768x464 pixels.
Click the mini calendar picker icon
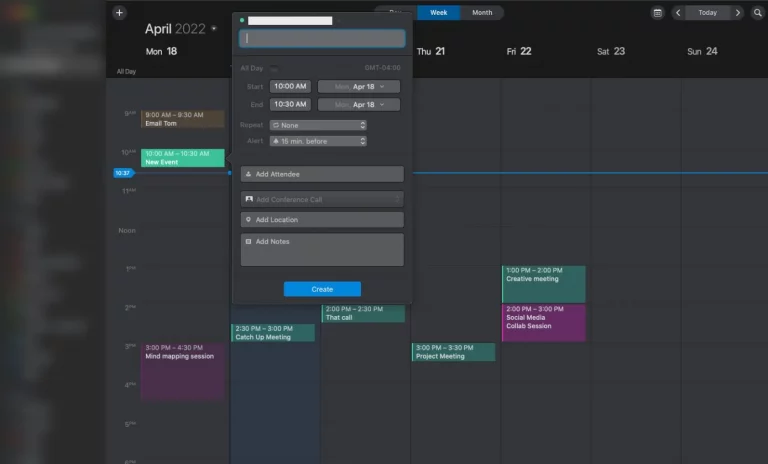(x=657, y=13)
